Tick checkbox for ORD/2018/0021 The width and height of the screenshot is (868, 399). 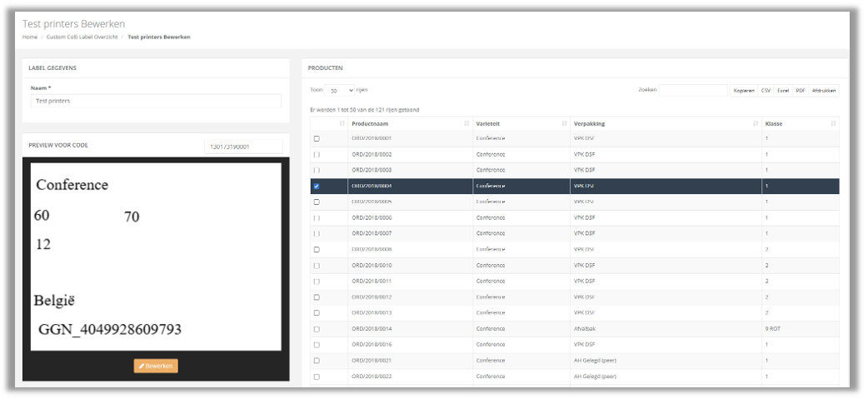(317, 361)
